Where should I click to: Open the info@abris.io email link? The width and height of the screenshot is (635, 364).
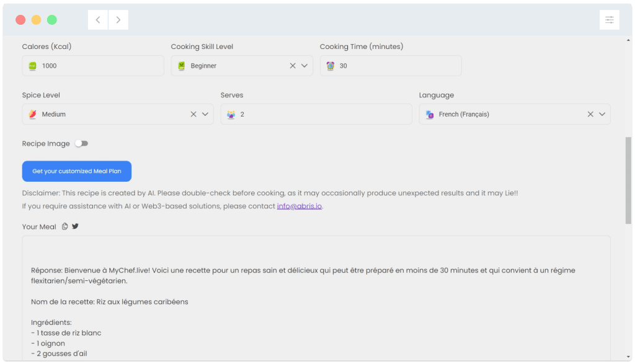tap(300, 206)
